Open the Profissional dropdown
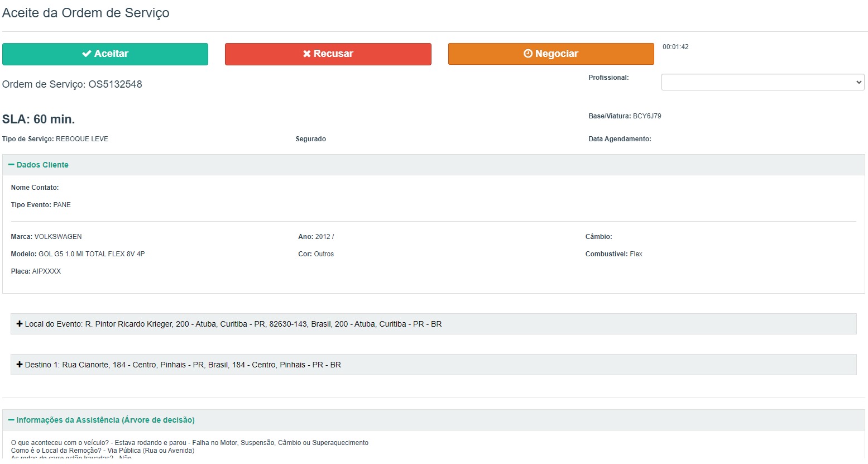The height and width of the screenshot is (464, 868). coord(763,82)
